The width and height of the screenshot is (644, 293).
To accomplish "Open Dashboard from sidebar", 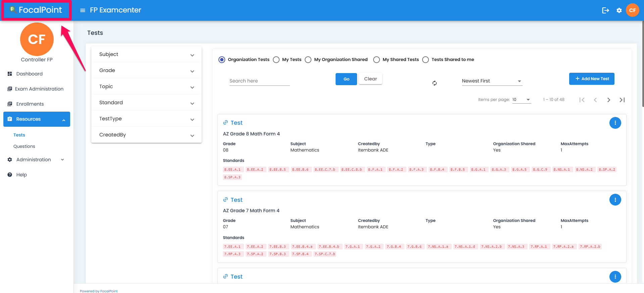I will click(x=37, y=74).
